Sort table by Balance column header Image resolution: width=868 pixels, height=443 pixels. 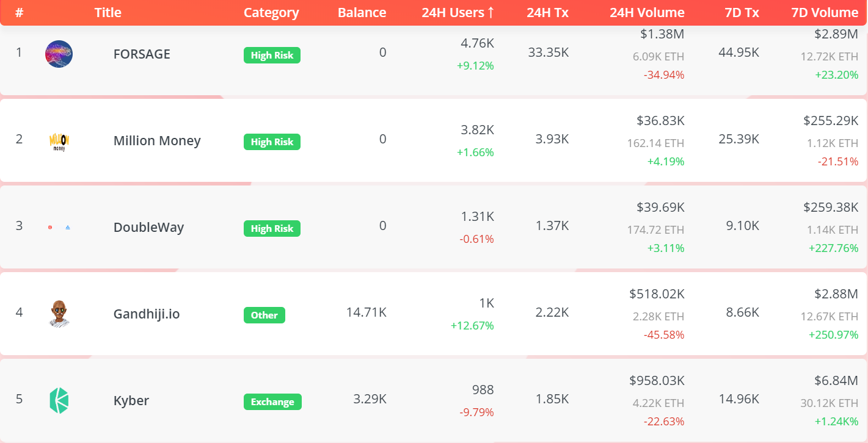coord(362,13)
